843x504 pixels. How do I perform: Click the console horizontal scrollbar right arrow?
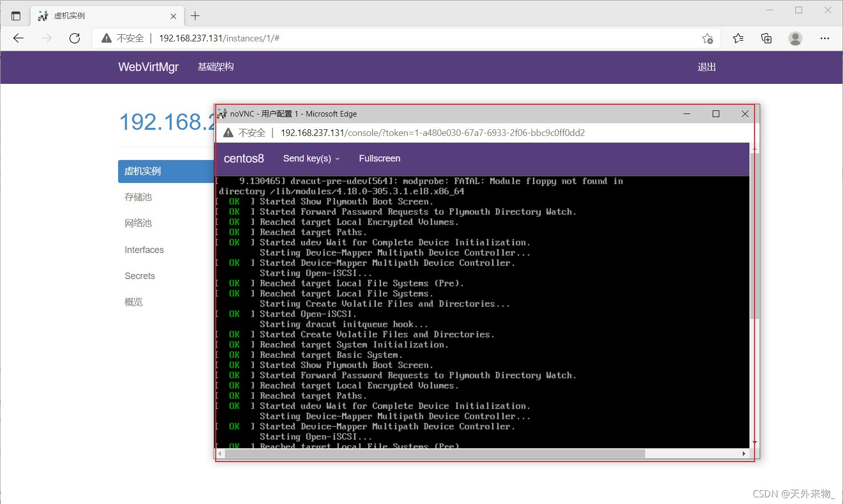(744, 453)
